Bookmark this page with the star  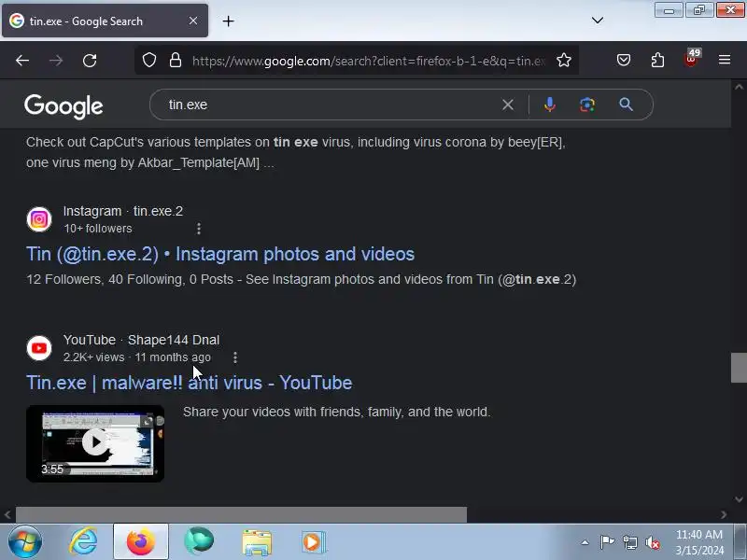(x=564, y=61)
